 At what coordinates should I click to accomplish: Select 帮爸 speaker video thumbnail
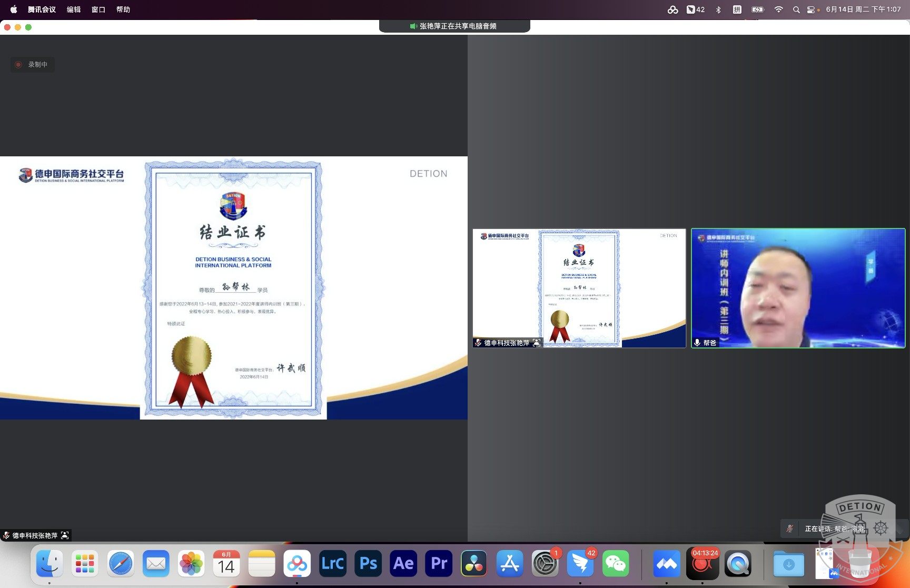pos(798,288)
